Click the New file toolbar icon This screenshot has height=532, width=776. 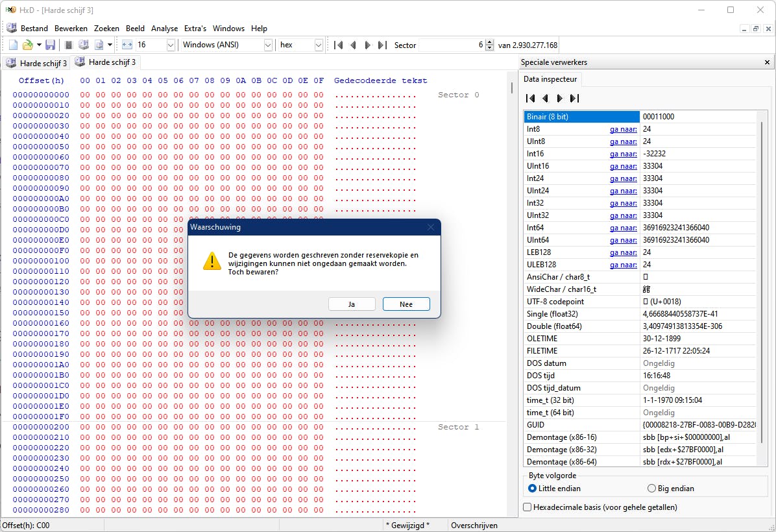14,45
